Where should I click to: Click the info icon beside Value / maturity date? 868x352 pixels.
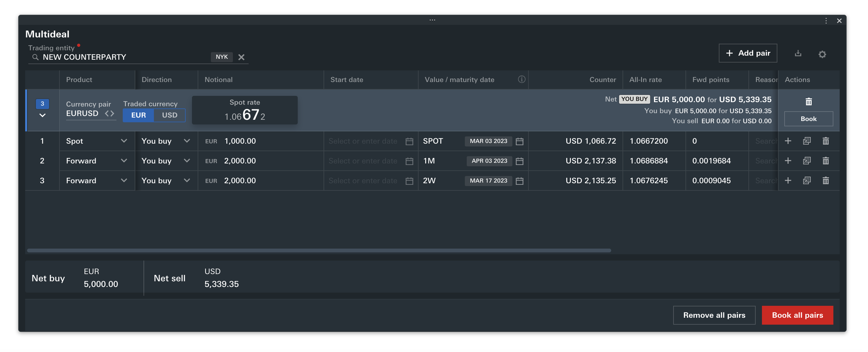click(521, 80)
